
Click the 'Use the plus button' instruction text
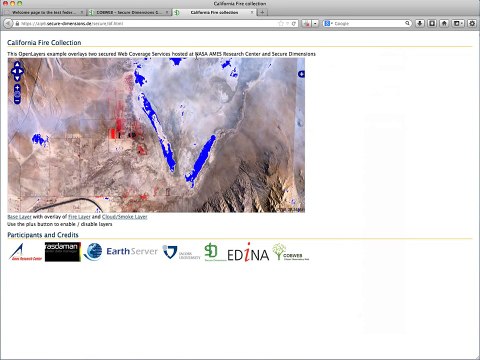(x=60, y=224)
